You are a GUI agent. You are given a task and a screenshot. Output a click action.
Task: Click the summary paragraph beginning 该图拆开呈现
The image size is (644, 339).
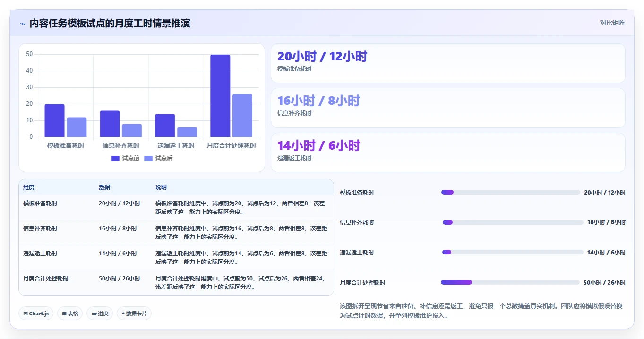(x=481, y=311)
